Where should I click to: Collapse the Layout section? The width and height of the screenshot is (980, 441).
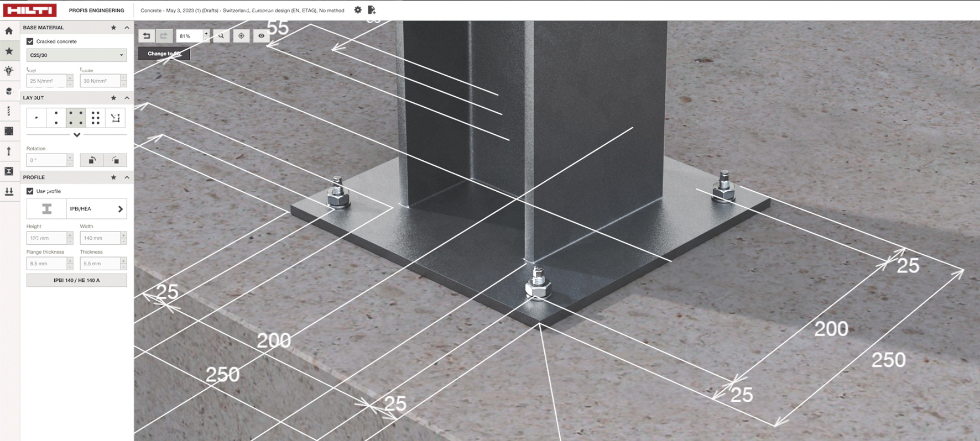point(127,98)
